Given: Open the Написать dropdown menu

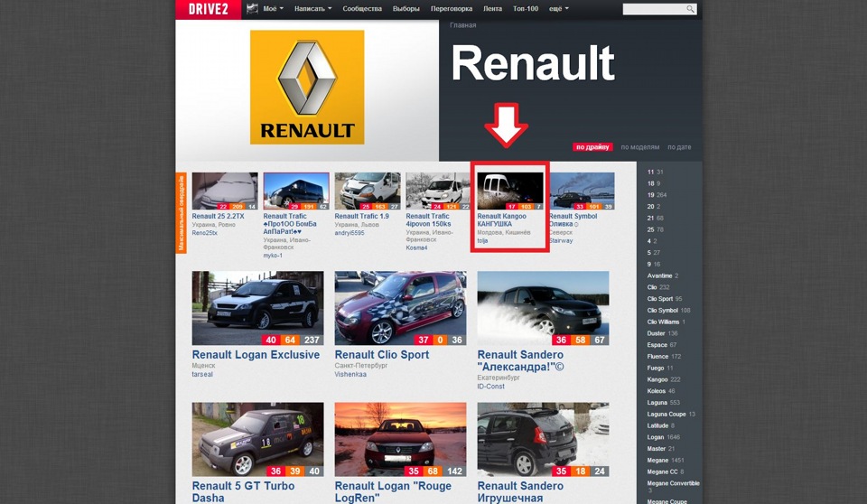Looking at the screenshot, I should (x=313, y=8).
